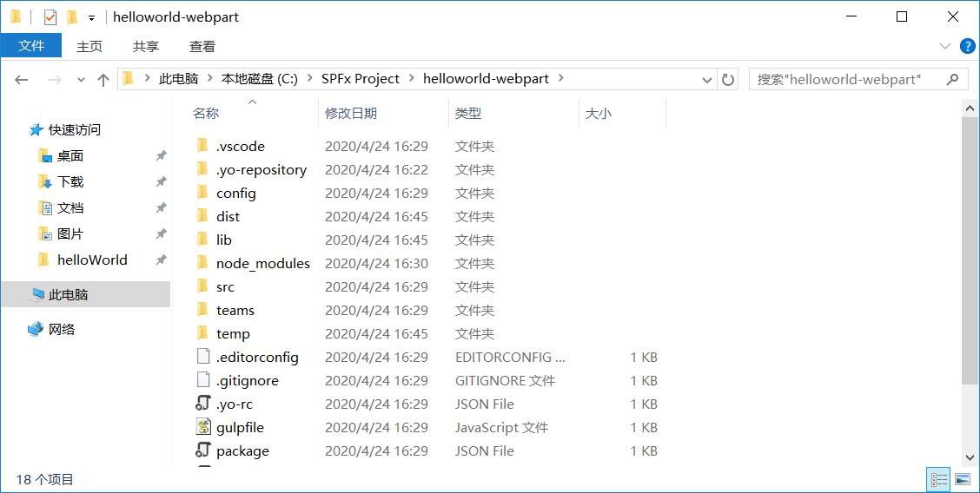The height and width of the screenshot is (493, 980).
Task: Click the teams folder icon
Action: [202, 310]
